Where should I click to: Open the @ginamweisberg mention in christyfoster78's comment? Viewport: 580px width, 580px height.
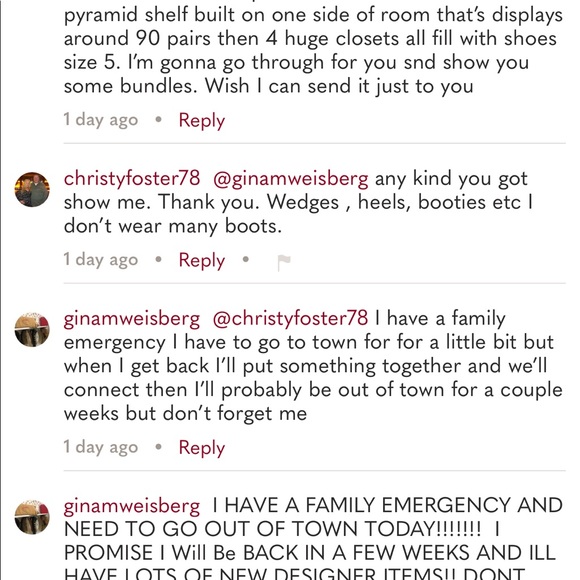[x=291, y=179]
